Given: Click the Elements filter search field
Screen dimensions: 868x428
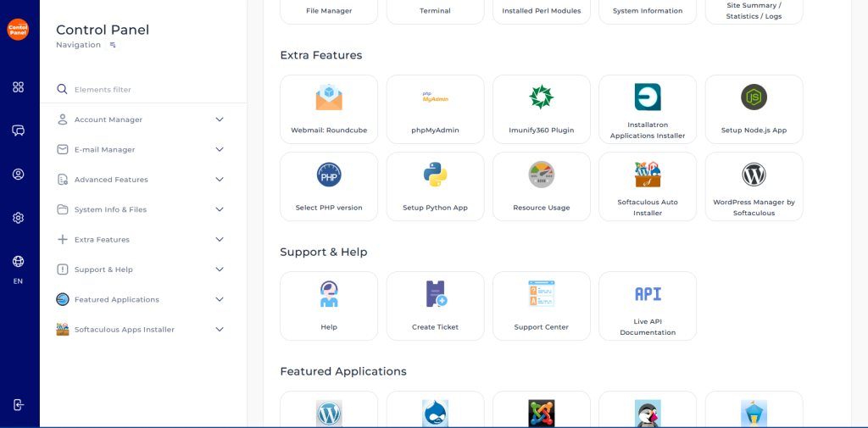Looking at the screenshot, I should click(x=144, y=89).
